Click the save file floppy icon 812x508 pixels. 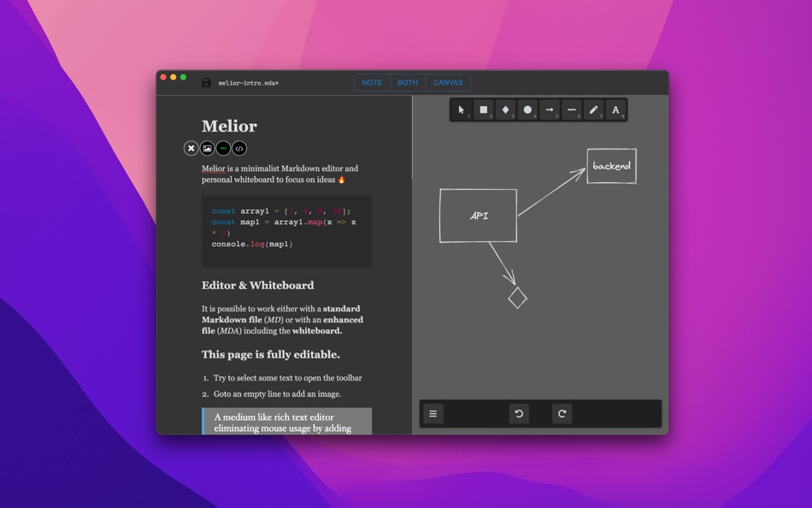pos(206,83)
